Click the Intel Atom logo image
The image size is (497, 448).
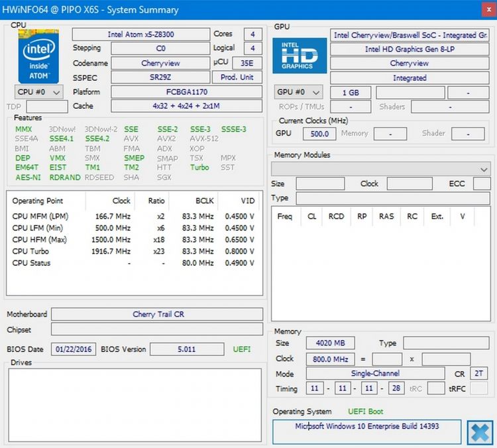(x=40, y=56)
